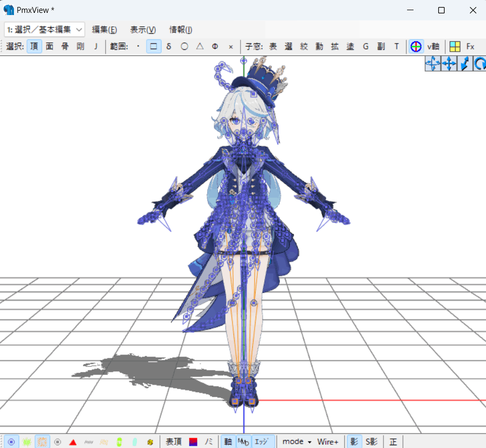Click the v軸 toolbar button
Viewport: 486px width, 448px height.
(433, 47)
